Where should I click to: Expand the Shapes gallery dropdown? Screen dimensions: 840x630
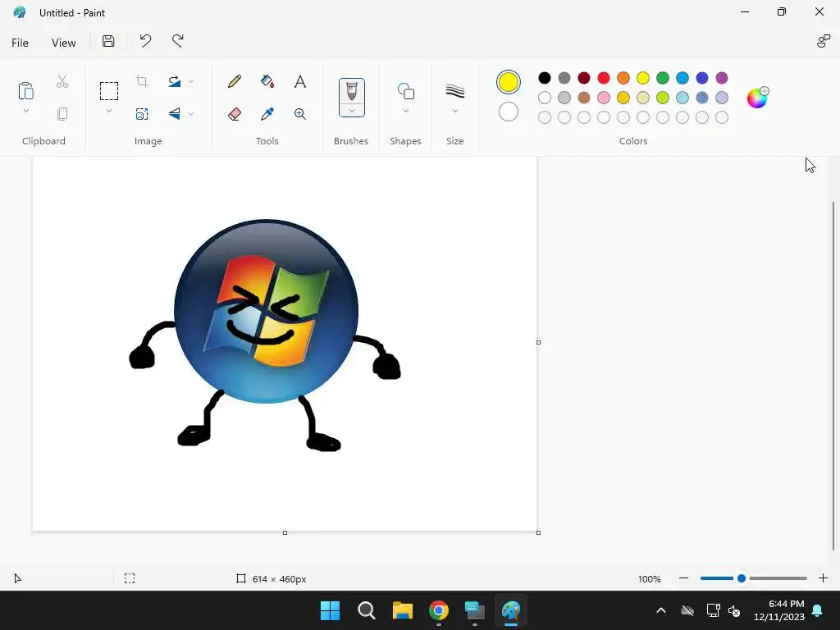pyautogui.click(x=405, y=111)
